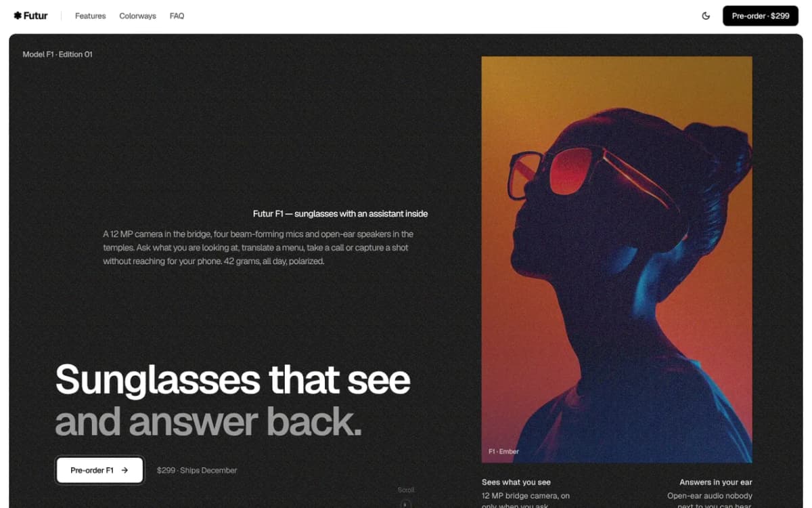
Task: Click the "F1 · Ember" image caption
Action: [x=504, y=451]
